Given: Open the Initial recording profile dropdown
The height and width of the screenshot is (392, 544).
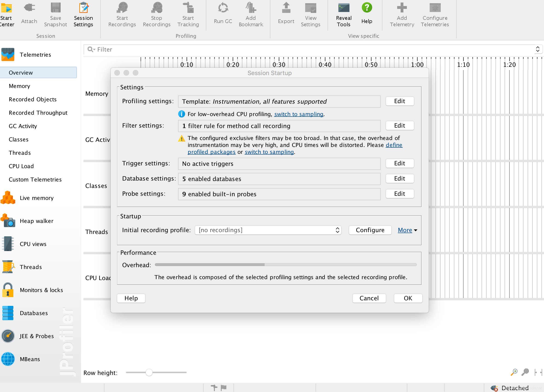Looking at the screenshot, I should click(268, 230).
